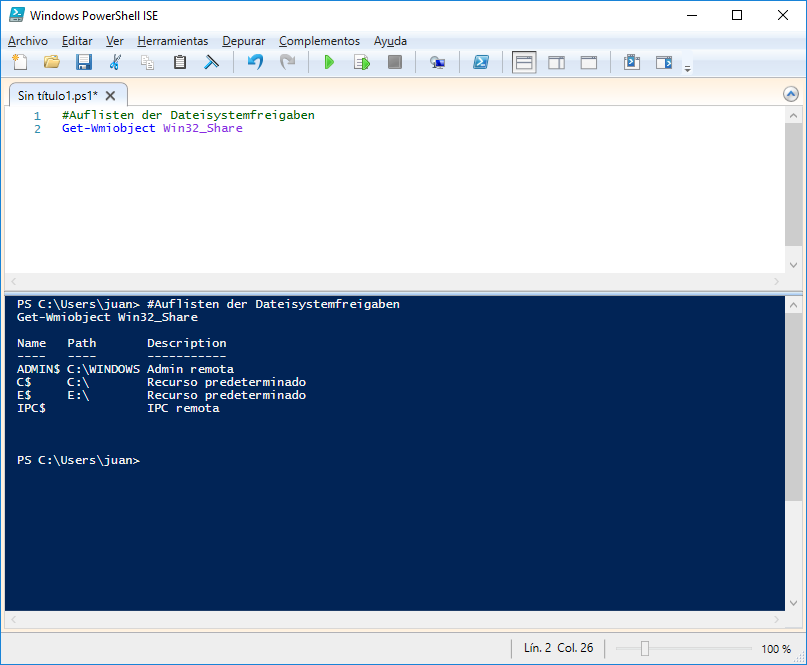
Task: Click the E$ share name in console output
Action: [24, 395]
